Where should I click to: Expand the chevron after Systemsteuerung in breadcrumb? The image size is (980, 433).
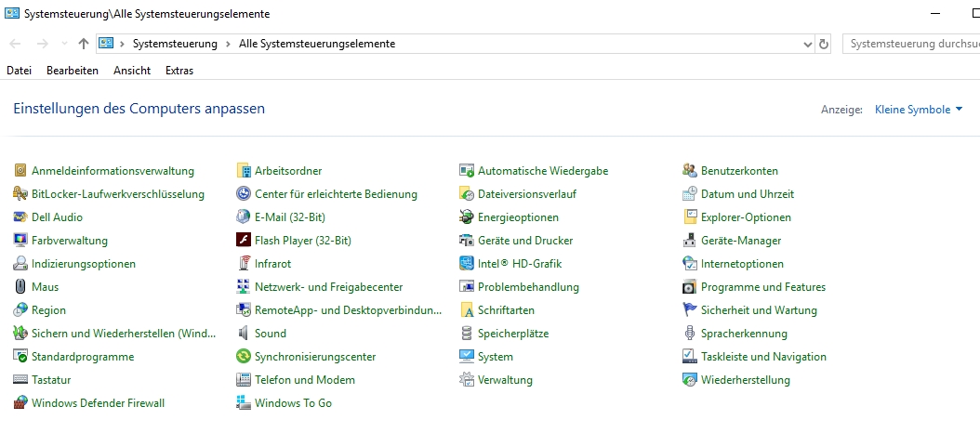[x=228, y=44]
